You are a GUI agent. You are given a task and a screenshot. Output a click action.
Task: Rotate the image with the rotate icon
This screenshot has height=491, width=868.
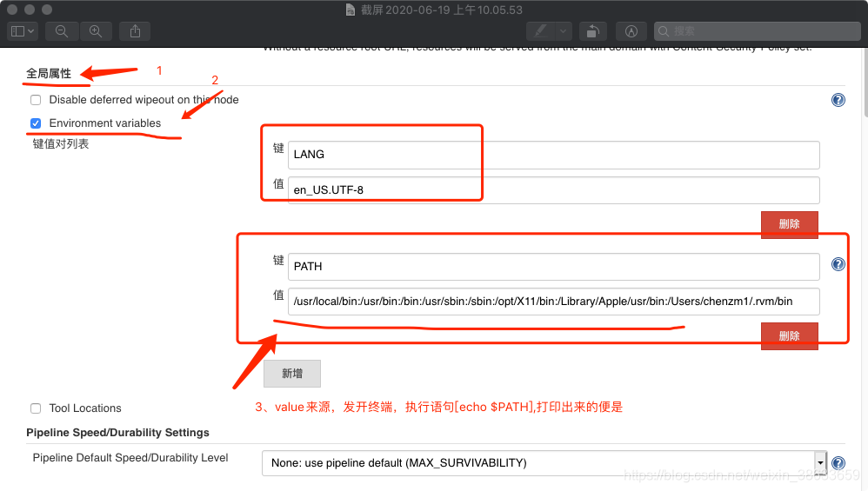(x=593, y=31)
